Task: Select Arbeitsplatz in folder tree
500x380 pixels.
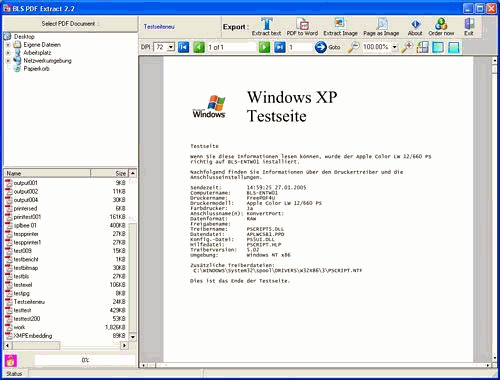Action: [37, 53]
